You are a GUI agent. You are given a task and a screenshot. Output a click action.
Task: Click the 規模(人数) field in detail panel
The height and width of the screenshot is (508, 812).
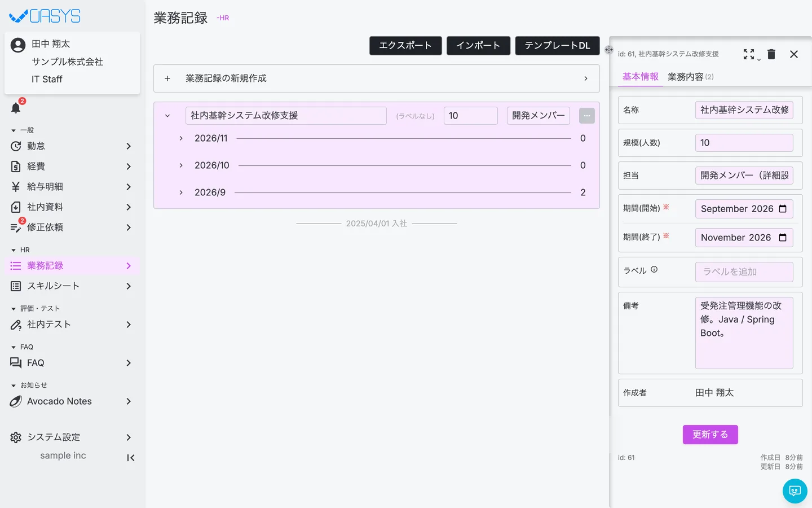click(744, 143)
